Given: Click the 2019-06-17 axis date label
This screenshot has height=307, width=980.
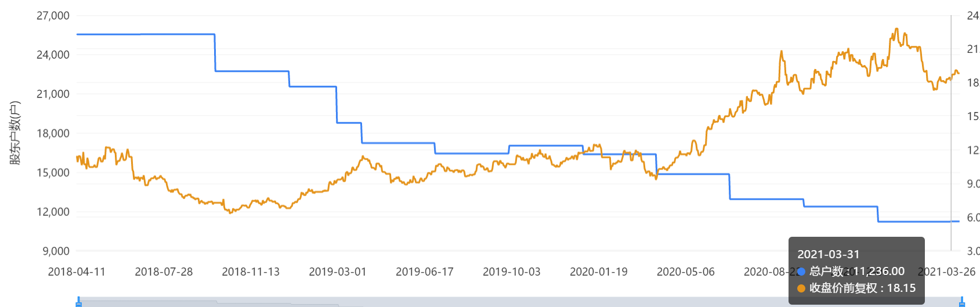Looking at the screenshot, I should tap(425, 272).
